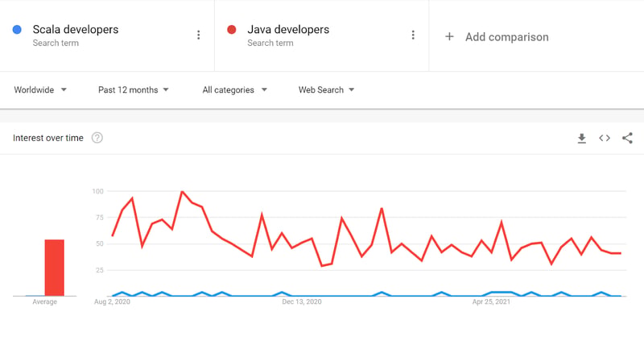Download the Interest over time data
The height and width of the screenshot is (345, 644).
[581, 138]
